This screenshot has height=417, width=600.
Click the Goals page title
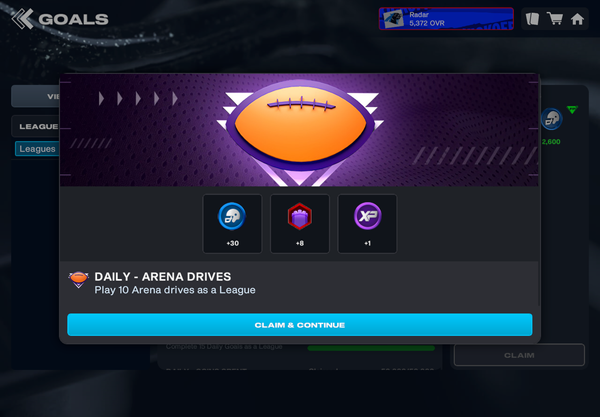(x=73, y=19)
